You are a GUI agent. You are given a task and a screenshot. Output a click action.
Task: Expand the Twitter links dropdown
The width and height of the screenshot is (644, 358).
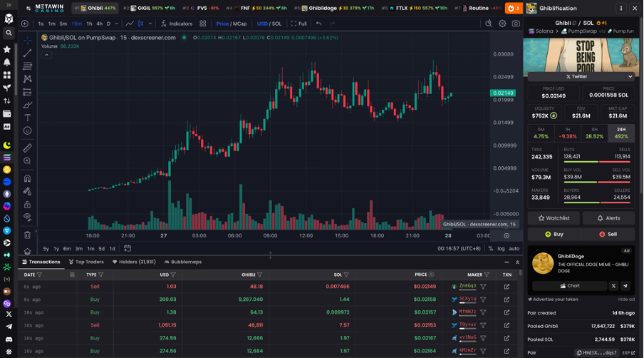click(630, 76)
